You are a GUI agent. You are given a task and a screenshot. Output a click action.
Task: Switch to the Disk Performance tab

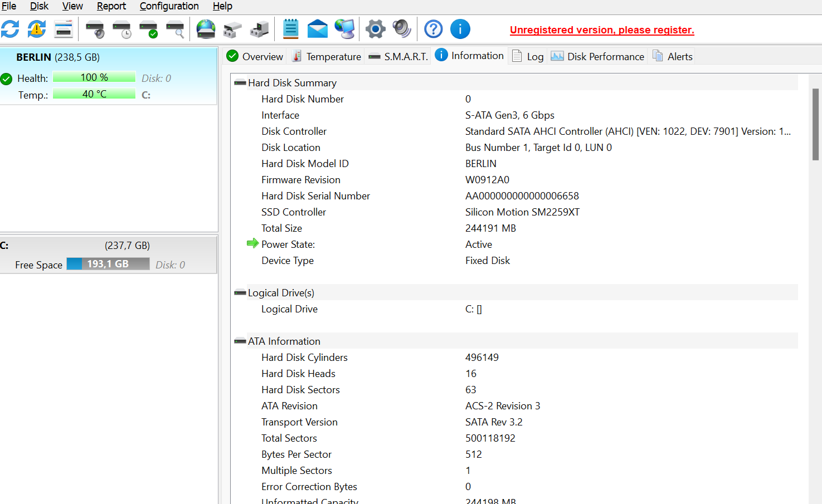597,57
